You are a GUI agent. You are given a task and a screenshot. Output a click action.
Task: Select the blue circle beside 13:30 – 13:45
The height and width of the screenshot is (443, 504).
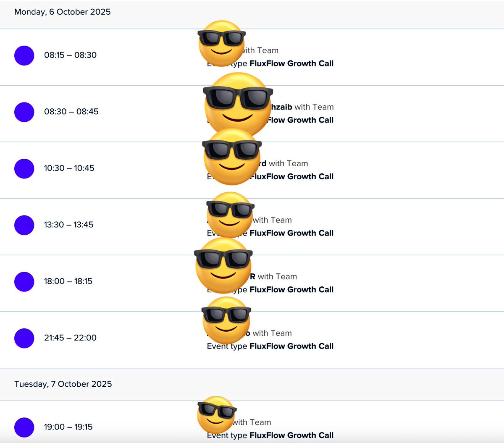pos(24,225)
